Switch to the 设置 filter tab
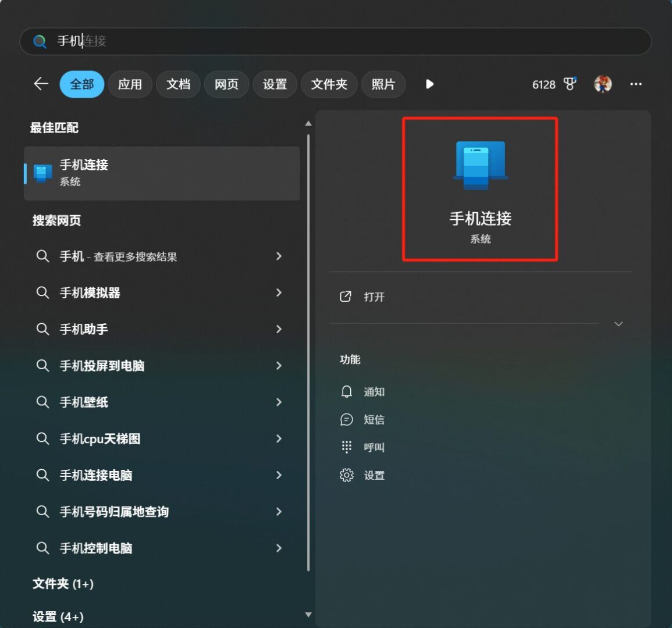Viewport: 672px width, 628px height. pyautogui.click(x=275, y=84)
